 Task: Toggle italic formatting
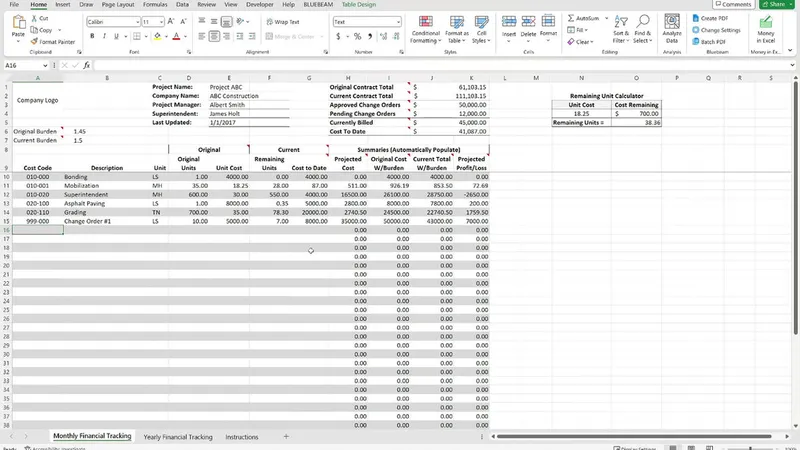[104, 36]
